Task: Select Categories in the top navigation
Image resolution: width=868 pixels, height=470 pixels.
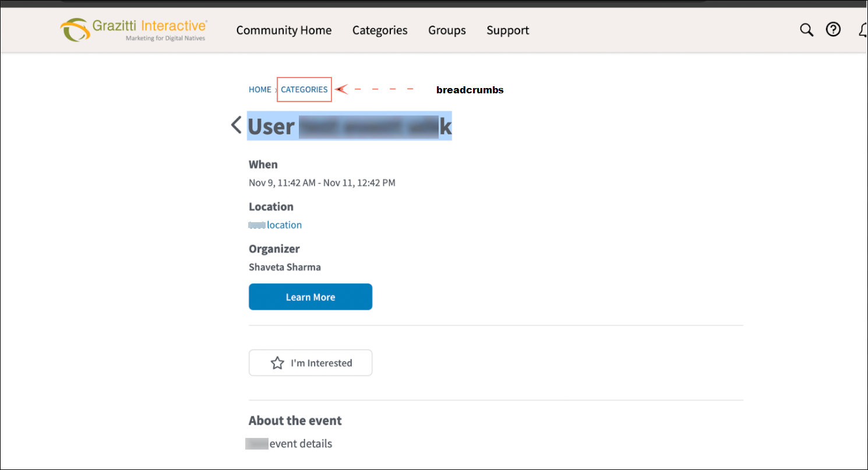Action: pos(380,30)
